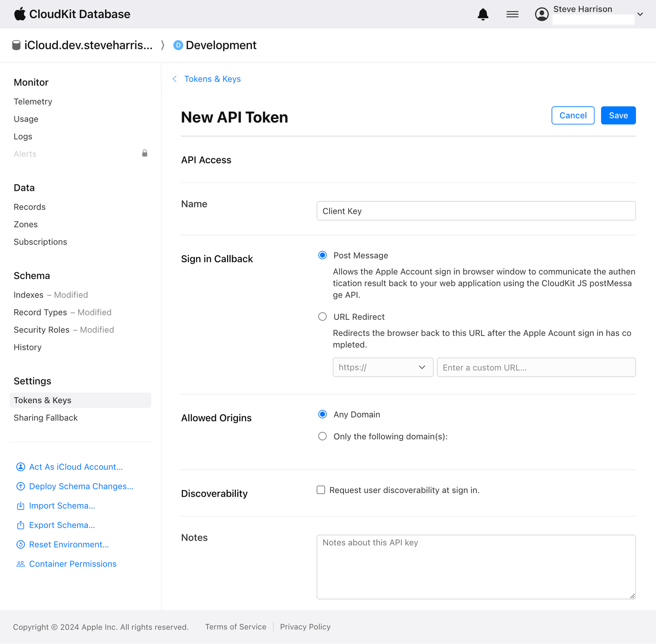The height and width of the screenshot is (644, 656).
Task: Select the URL Redirect option
Action: point(322,316)
